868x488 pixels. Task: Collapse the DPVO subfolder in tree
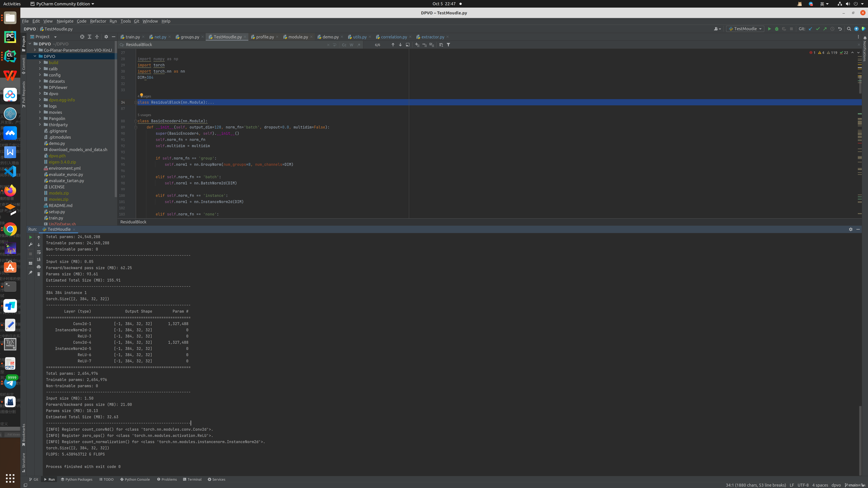[x=35, y=56]
